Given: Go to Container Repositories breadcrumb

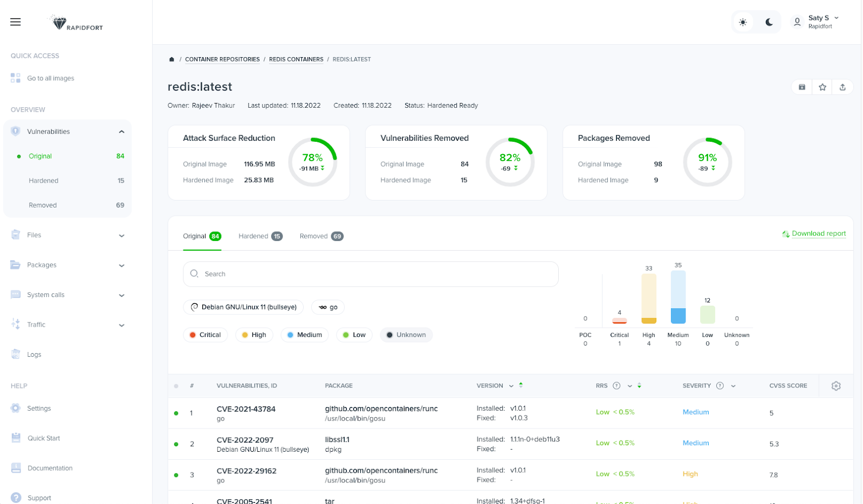Looking at the screenshot, I should point(222,59).
